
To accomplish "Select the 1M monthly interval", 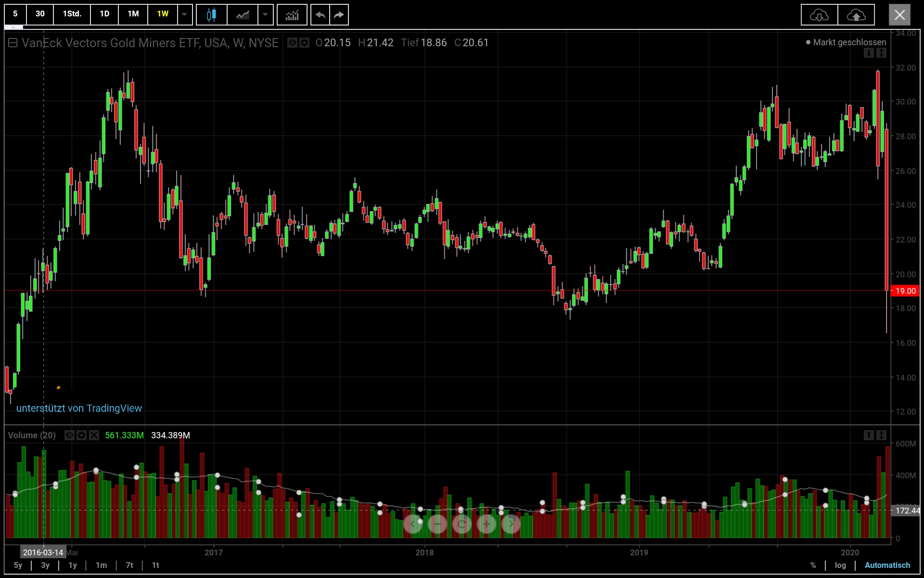I will pos(133,14).
